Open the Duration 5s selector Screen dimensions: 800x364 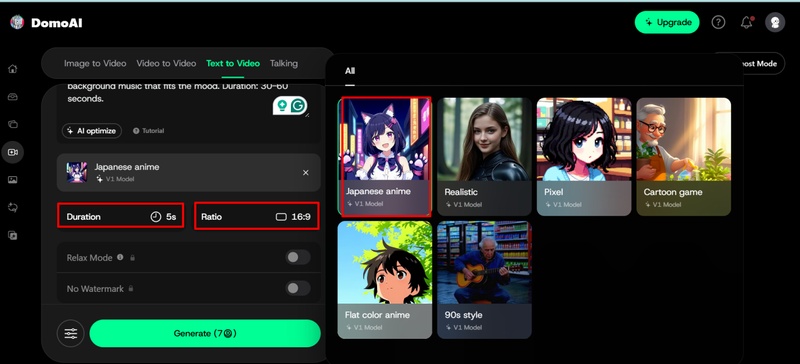tap(120, 216)
